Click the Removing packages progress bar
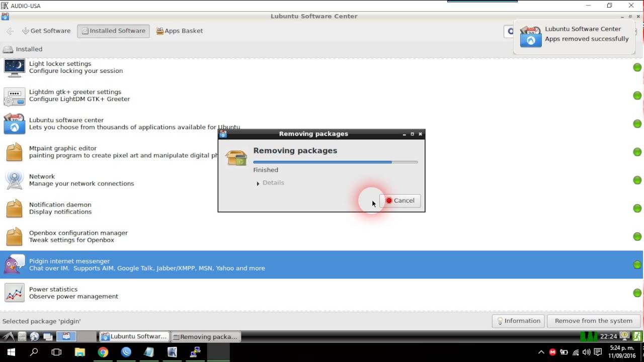The height and width of the screenshot is (362, 644). pyautogui.click(x=336, y=162)
